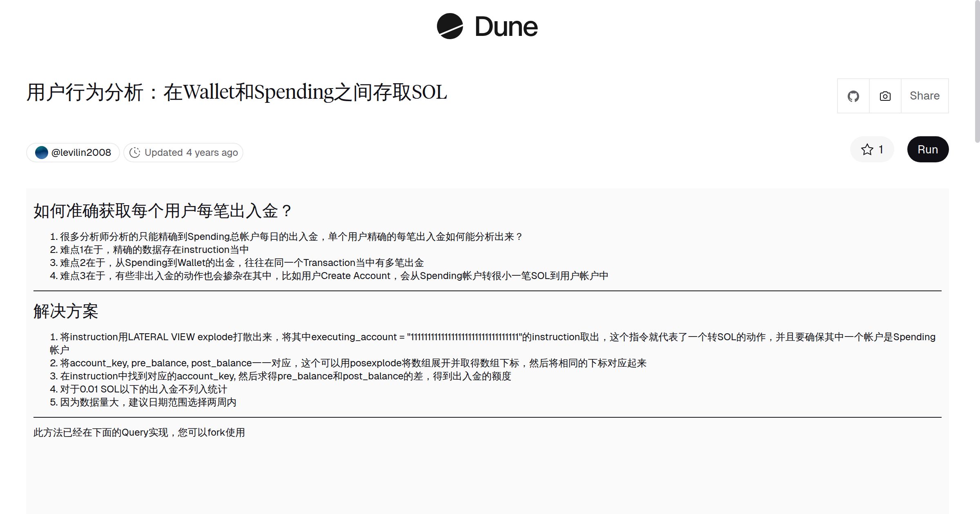Click the author's avatar image
Screen dimensions: 980x514
[x=41, y=152]
